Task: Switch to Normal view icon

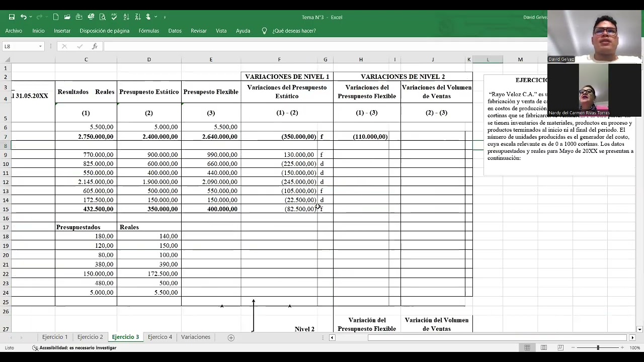Action: (x=527, y=347)
